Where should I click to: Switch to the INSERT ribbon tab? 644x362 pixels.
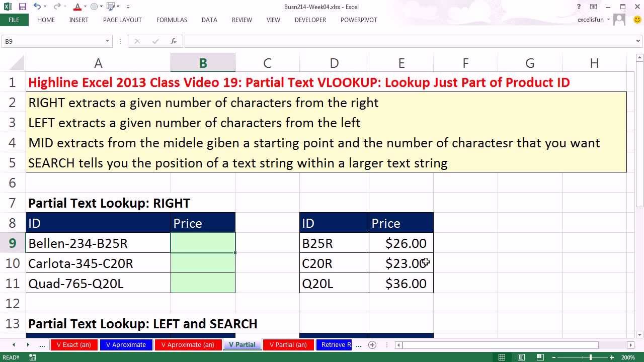coord(78,20)
